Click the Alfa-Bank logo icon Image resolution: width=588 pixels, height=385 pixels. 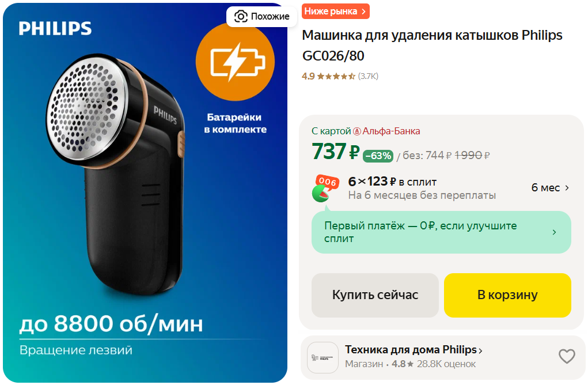356,131
